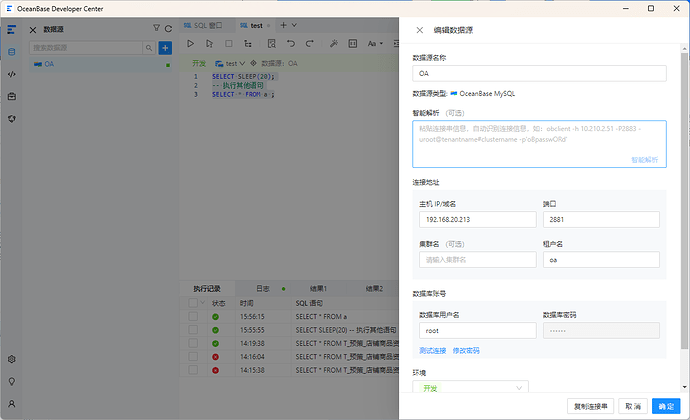This screenshot has width=690, height=420.
Task: Check the row at 15:55:55
Action: tap(193, 330)
